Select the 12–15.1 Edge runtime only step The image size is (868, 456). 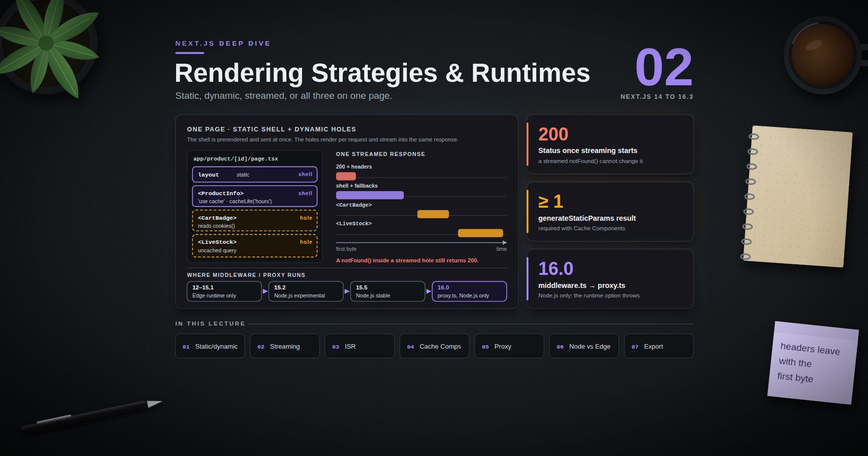[x=224, y=291]
